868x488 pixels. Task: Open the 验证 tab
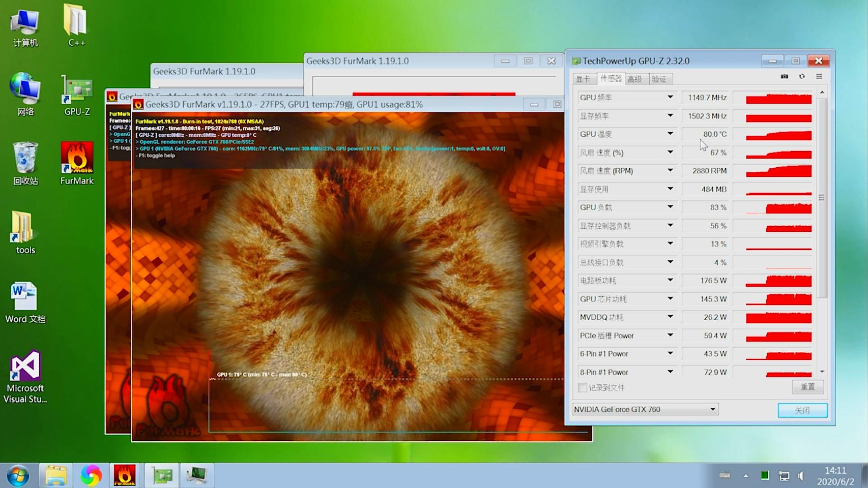pos(659,79)
